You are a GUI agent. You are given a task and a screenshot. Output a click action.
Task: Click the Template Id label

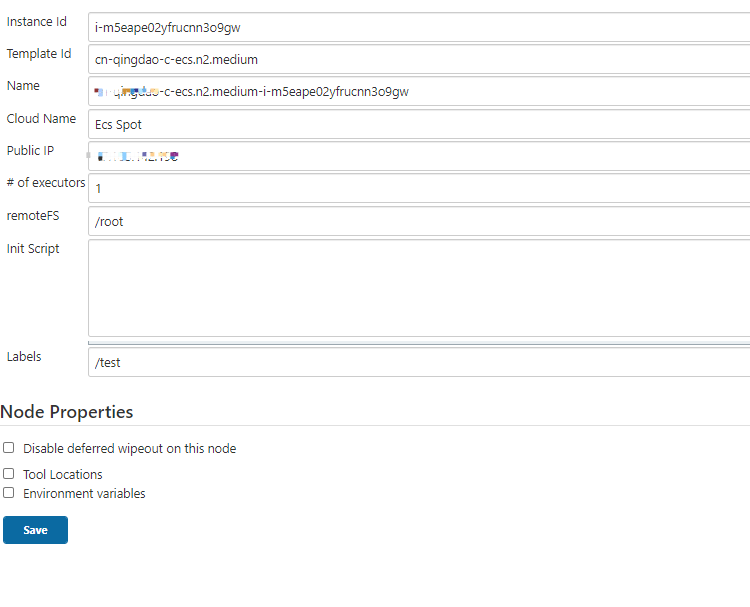(39, 54)
